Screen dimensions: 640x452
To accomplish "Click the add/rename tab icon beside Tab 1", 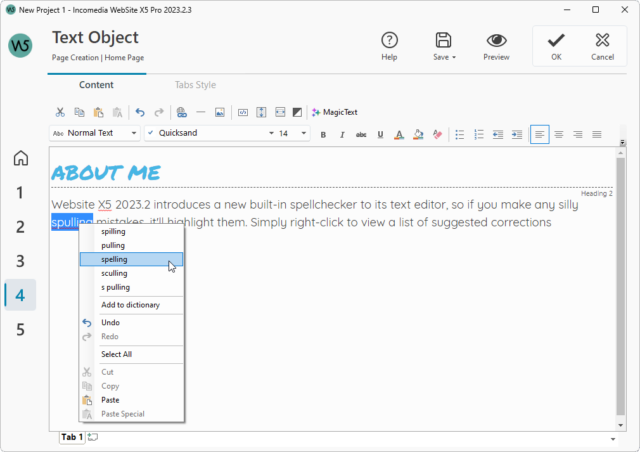I will tap(93, 437).
